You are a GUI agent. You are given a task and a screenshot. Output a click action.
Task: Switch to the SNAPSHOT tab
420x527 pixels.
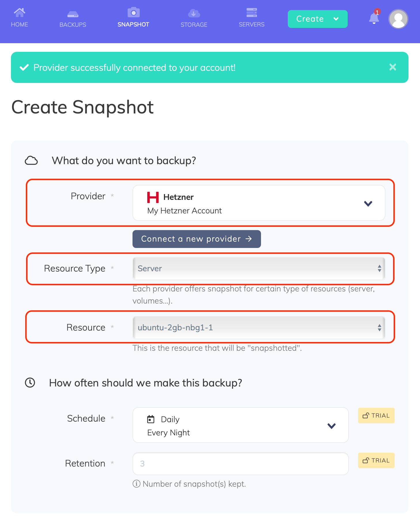pos(133,24)
